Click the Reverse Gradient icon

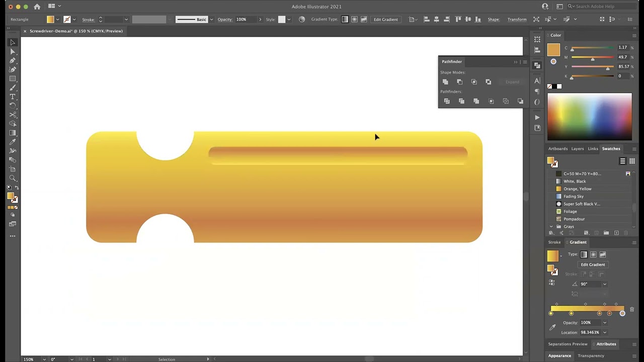click(552, 283)
